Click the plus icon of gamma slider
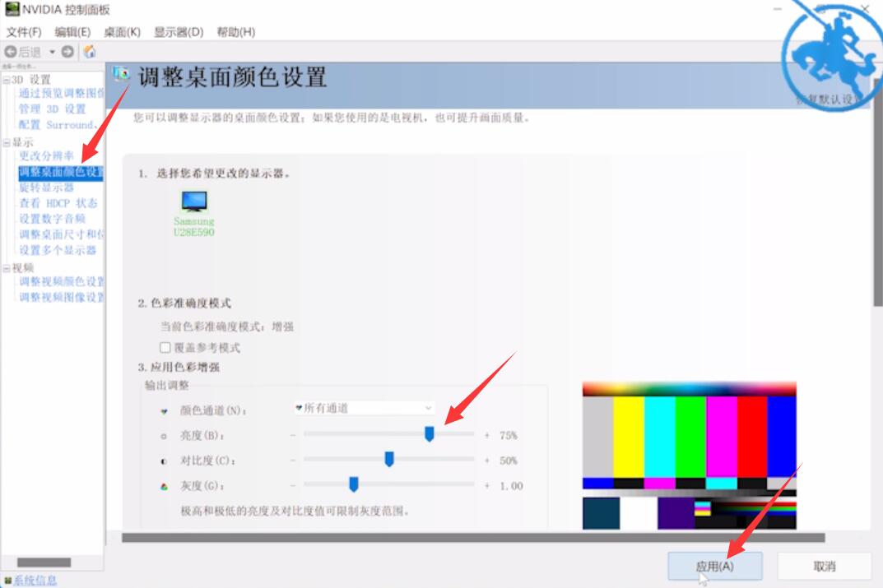Screen dimensions: 883x588 tap(486, 485)
